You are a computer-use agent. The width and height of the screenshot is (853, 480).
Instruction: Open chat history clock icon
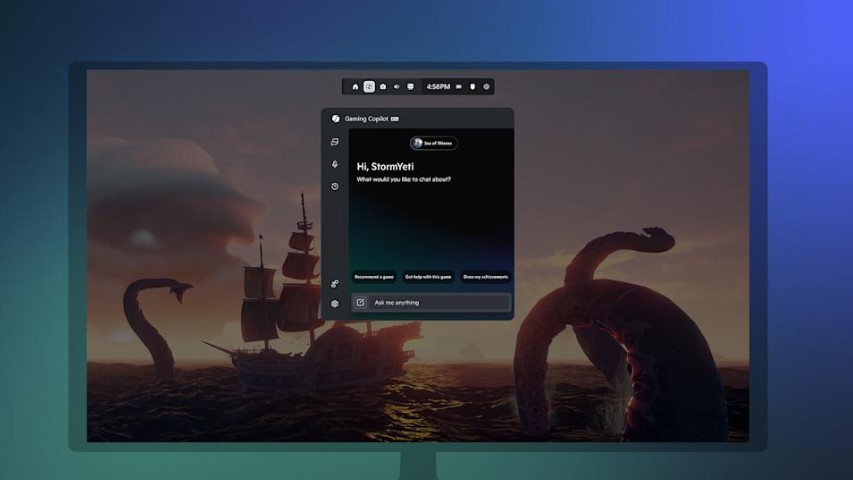coord(335,186)
